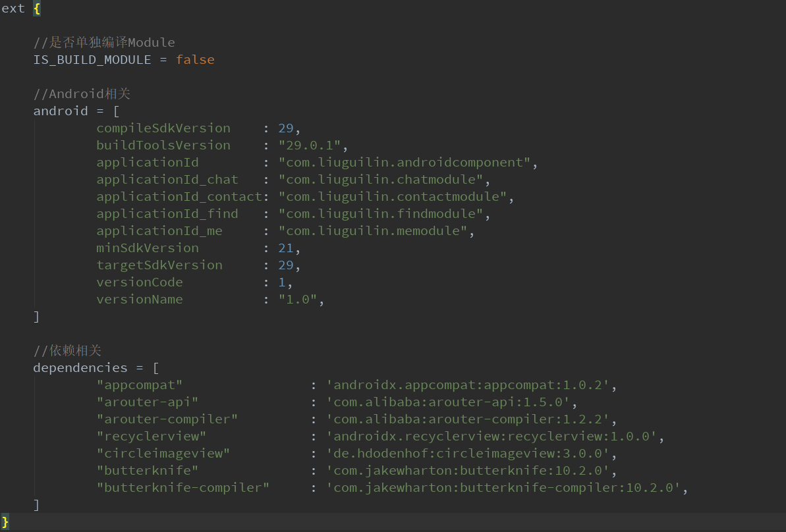This screenshot has width=786, height=532.
Task: Click the 'com.alibaba:arouter-compiler:1.2.2' string
Action: point(472,419)
